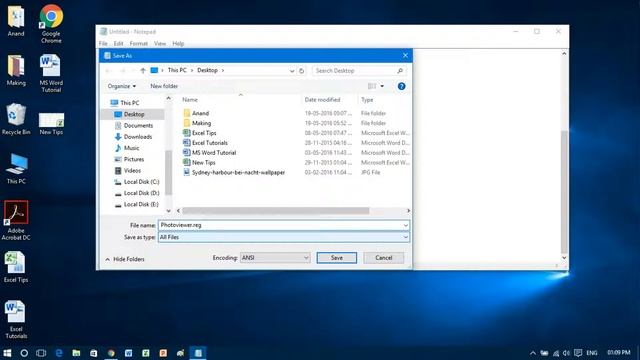Select the Making folder desktop icon
Image resolution: width=640 pixels, height=360 pixels.
[x=16, y=70]
